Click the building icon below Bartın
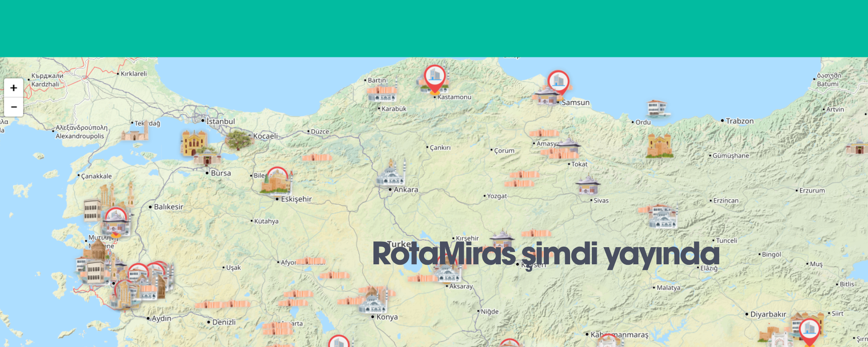The height and width of the screenshot is (347, 868). click(x=382, y=92)
